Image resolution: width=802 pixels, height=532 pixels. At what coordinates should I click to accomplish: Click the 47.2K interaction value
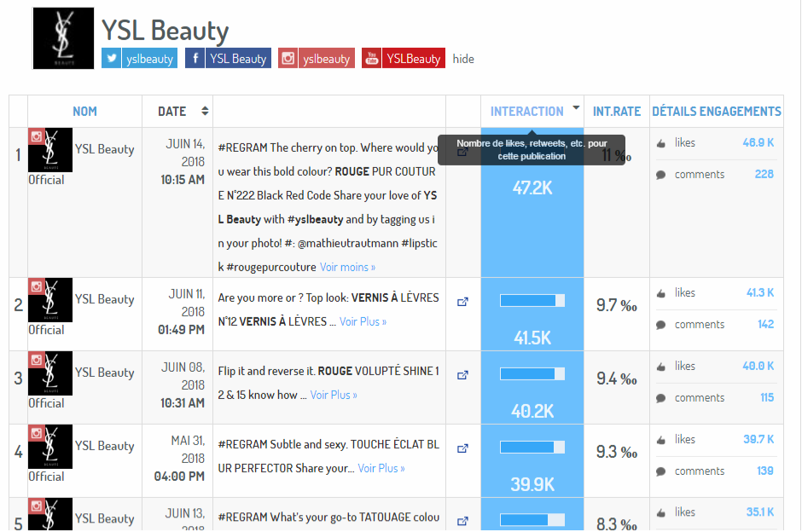532,188
